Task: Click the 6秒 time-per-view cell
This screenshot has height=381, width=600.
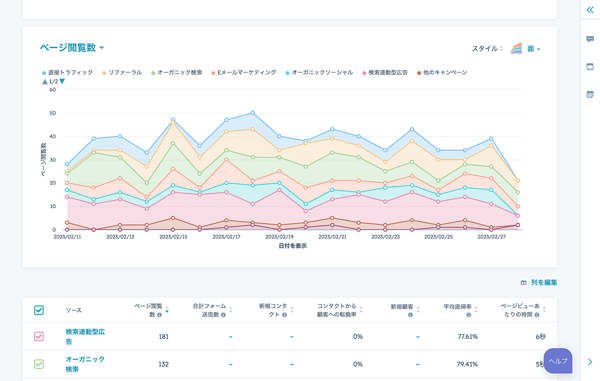Action: pos(541,337)
